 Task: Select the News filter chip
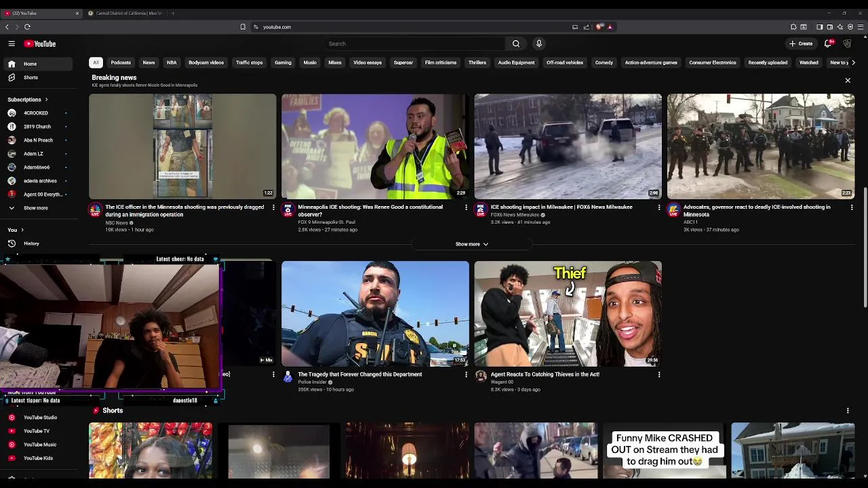(x=149, y=62)
